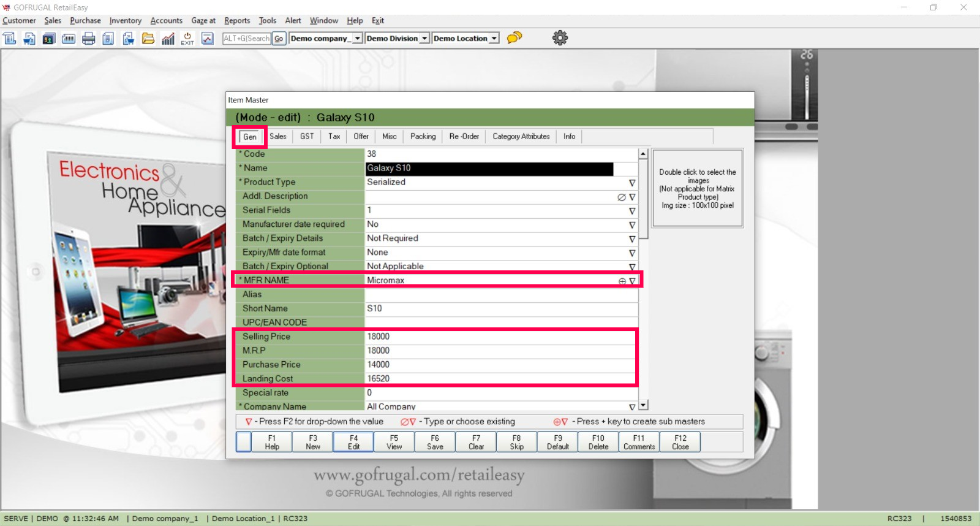Click the F4 Edit button
Viewport: 980px width, 526px height.
tap(353, 442)
